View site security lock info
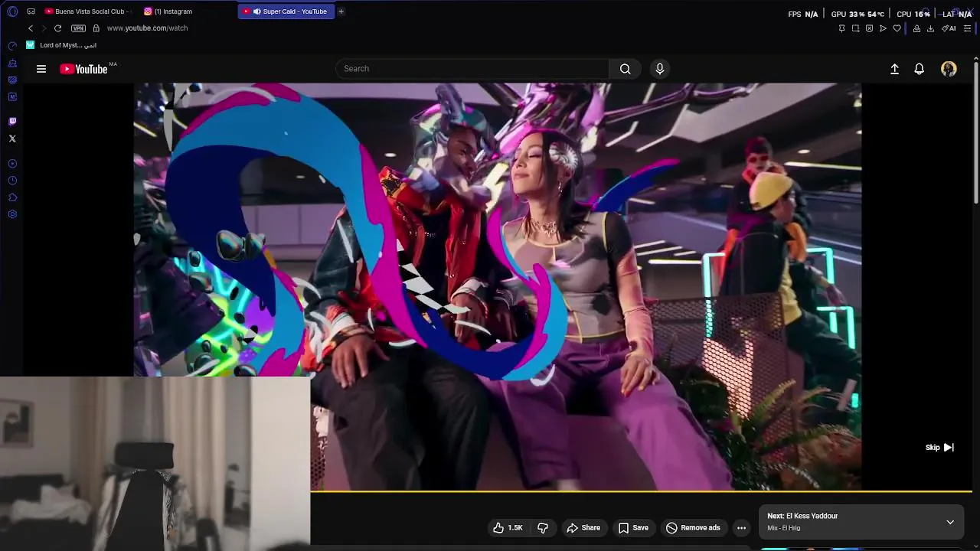This screenshot has height=551, width=980. [x=96, y=28]
